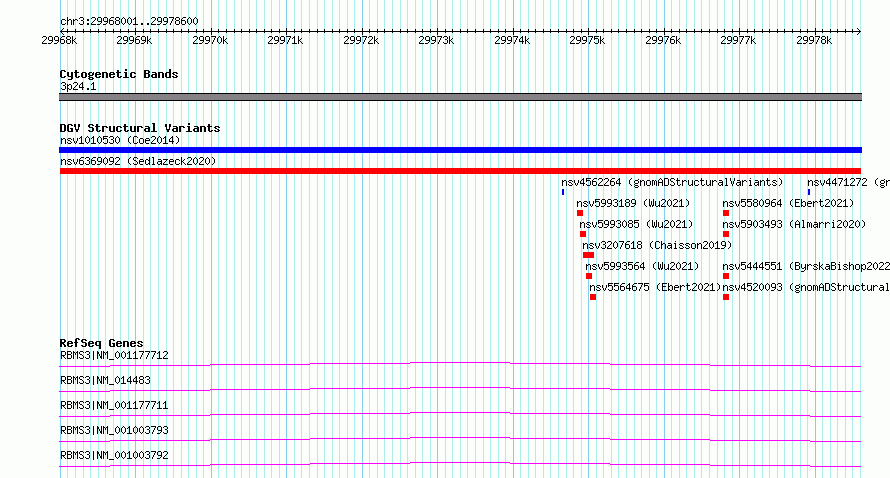This screenshot has width=890, height=478.
Task: Click the red marker under nsv5444551 (ByrskaBishop2022)
Action: (726, 276)
